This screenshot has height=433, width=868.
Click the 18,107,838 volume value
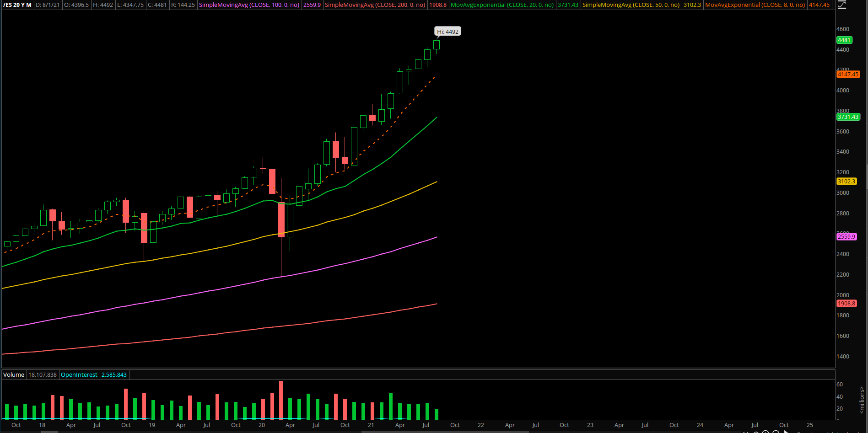[43, 375]
